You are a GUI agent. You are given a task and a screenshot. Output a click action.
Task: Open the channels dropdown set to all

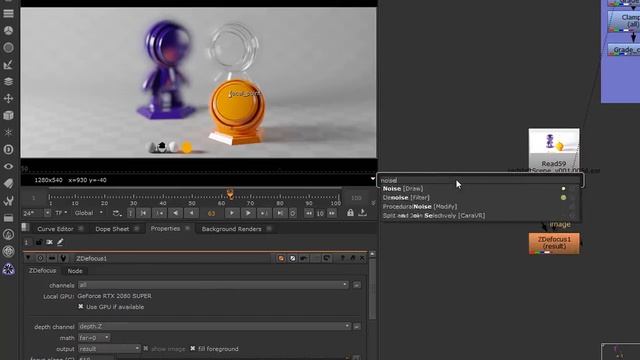(x=213, y=285)
